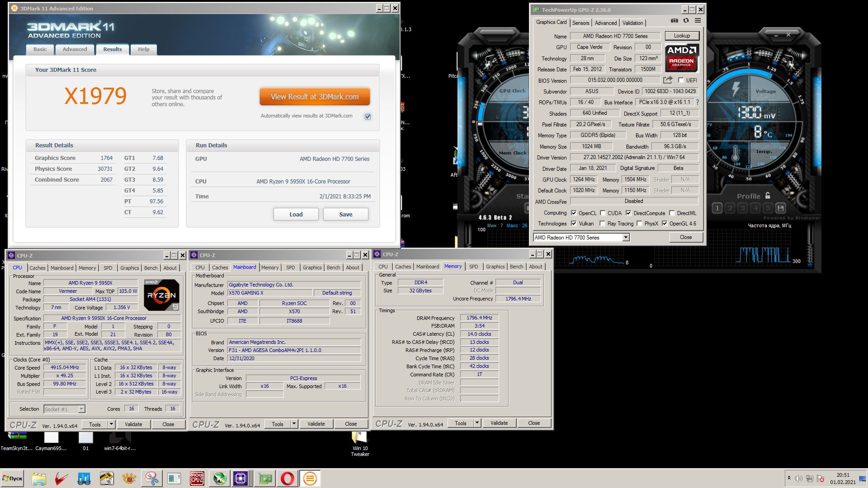
Task: Open Windows Explorer from the taskbar
Action: [38, 479]
